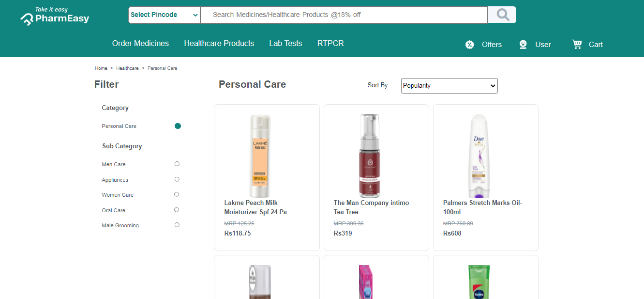
Task: Expand the Sort By Popularity dropdown
Action: point(449,86)
